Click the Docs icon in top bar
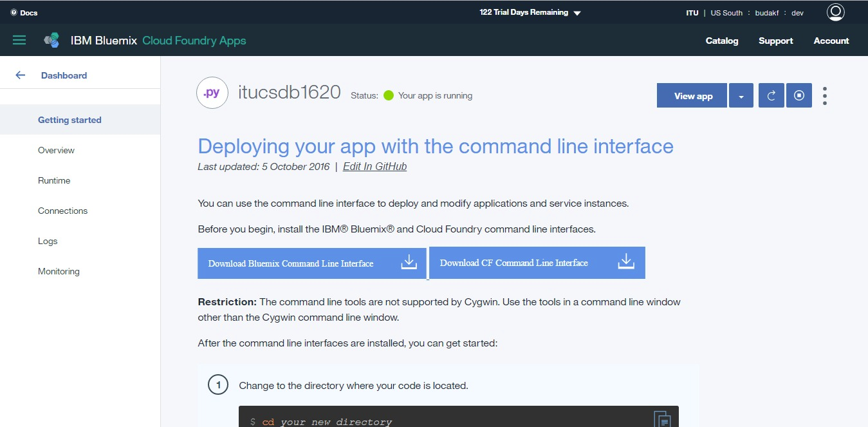Image resolution: width=868 pixels, height=427 pixels. 14,13
